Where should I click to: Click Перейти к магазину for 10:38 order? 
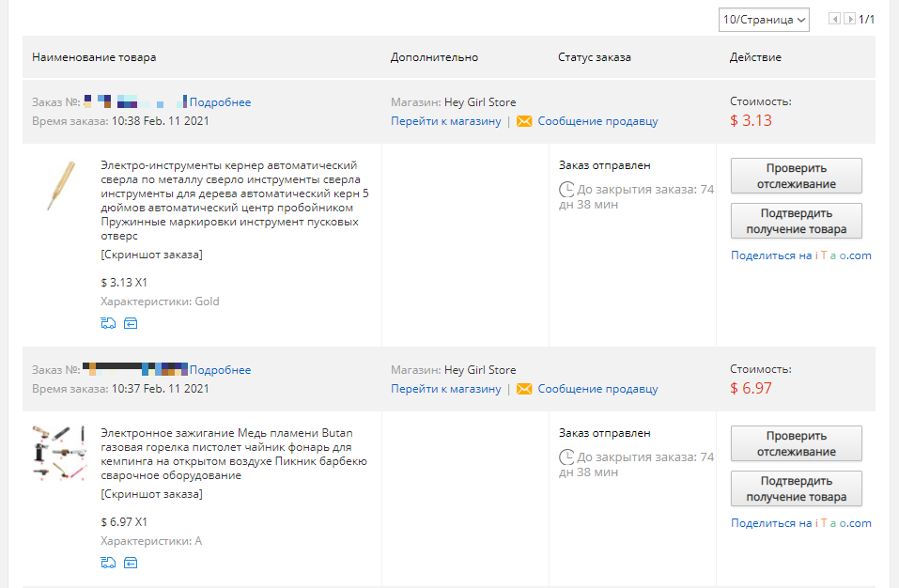tap(446, 121)
